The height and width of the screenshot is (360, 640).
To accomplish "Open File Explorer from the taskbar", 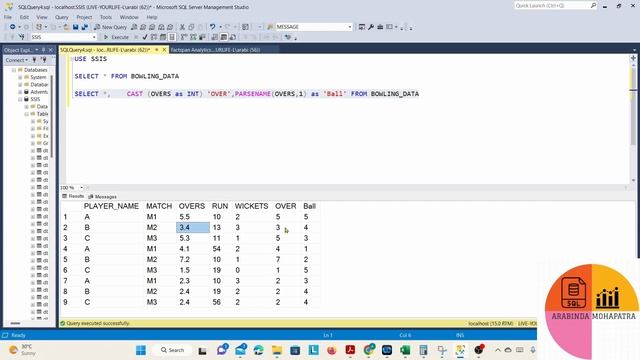I will [x=277, y=350].
